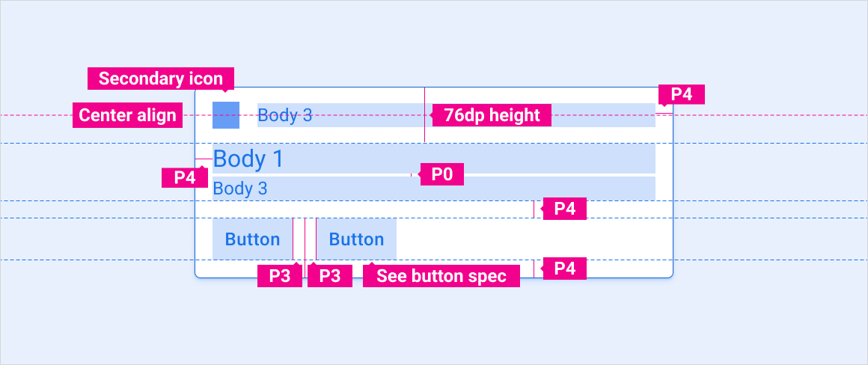The width and height of the screenshot is (868, 365).
Task: Open the "See button spec" label
Action: [x=441, y=276]
